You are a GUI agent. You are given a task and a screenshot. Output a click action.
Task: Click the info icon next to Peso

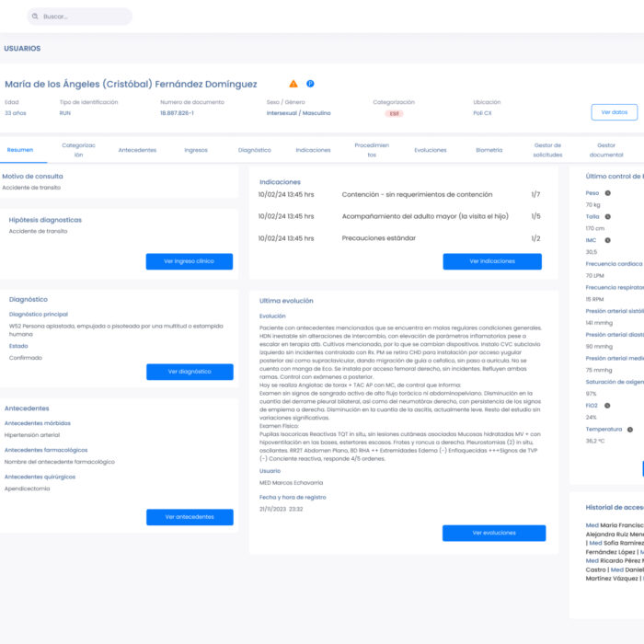coord(608,193)
